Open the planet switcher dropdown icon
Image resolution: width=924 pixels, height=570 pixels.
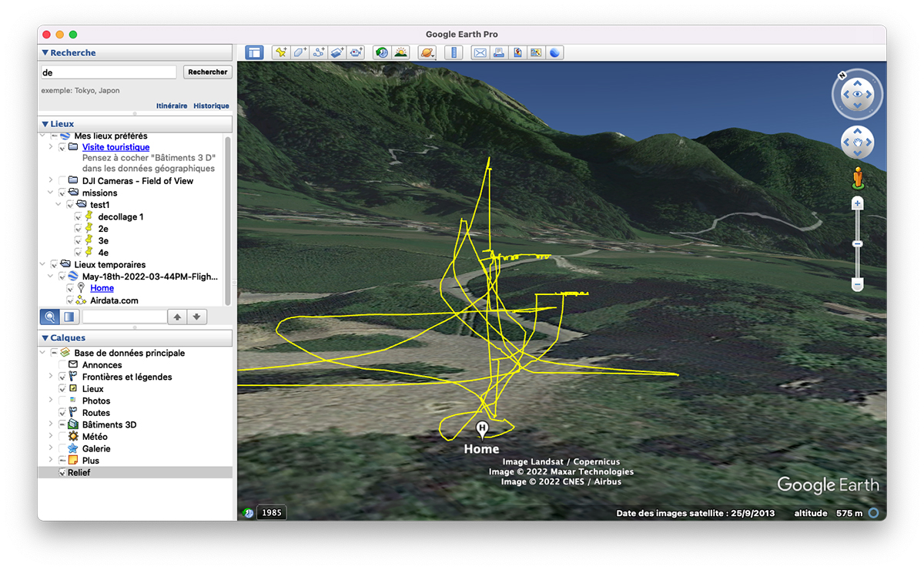pyautogui.click(x=427, y=52)
